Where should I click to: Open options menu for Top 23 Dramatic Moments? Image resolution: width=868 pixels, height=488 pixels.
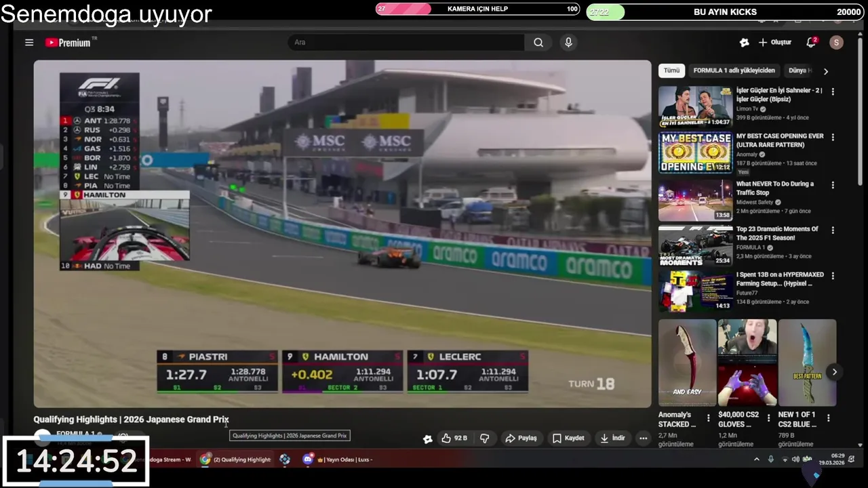tap(833, 230)
